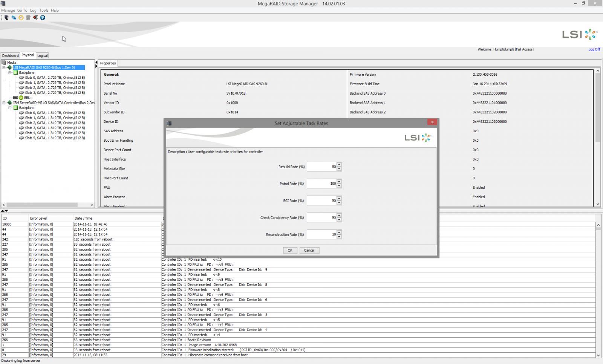
Task: Collapse the LSI MegaRAID SAS 9260-8i node
Action: pyautogui.click(x=4, y=68)
